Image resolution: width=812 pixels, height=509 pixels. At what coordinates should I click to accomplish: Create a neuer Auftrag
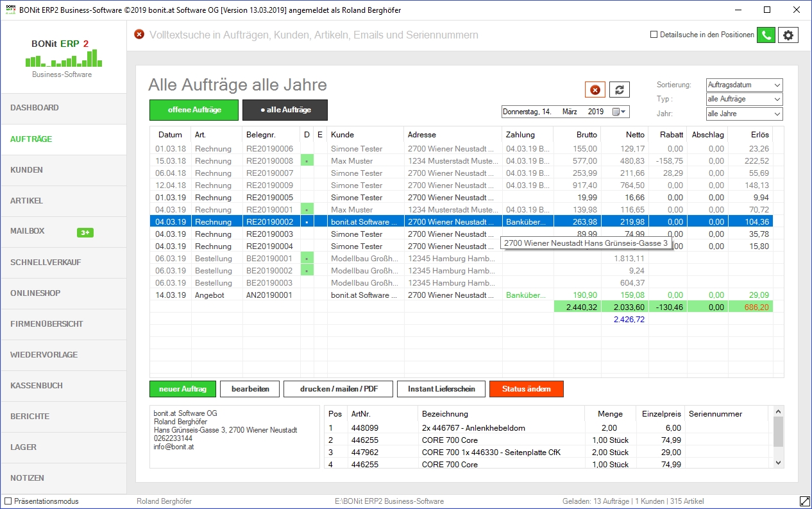[x=183, y=389]
